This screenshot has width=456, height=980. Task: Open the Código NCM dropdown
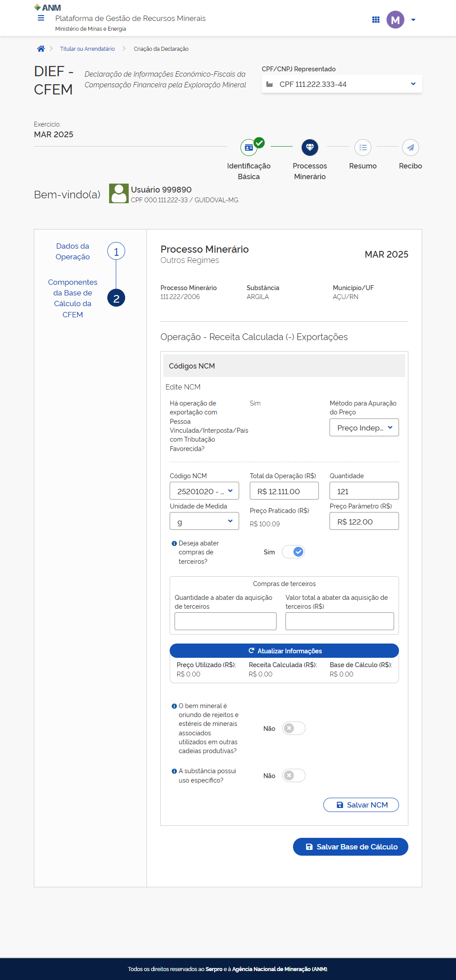pyautogui.click(x=204, y=491)
